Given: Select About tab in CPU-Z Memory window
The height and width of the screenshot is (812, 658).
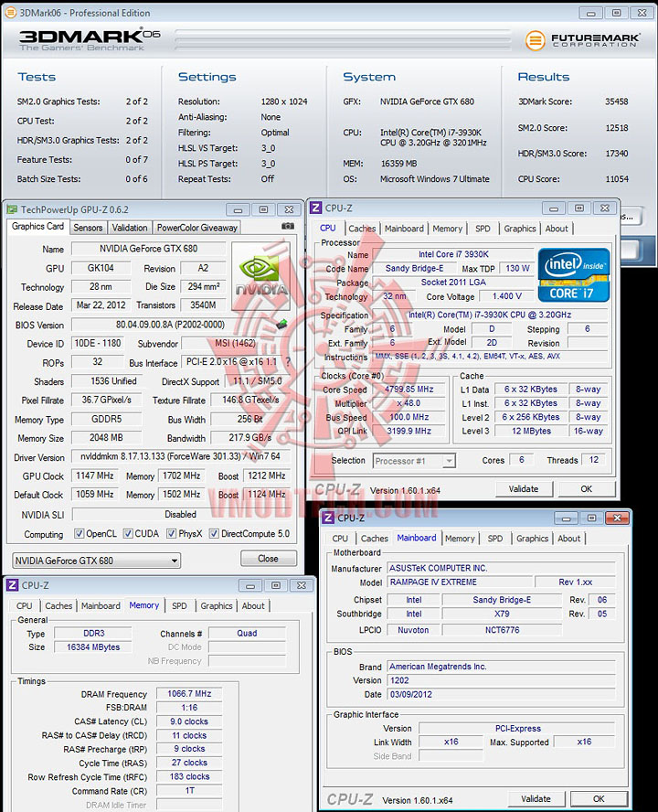Looking at the screenshot, I should (253, 606).
